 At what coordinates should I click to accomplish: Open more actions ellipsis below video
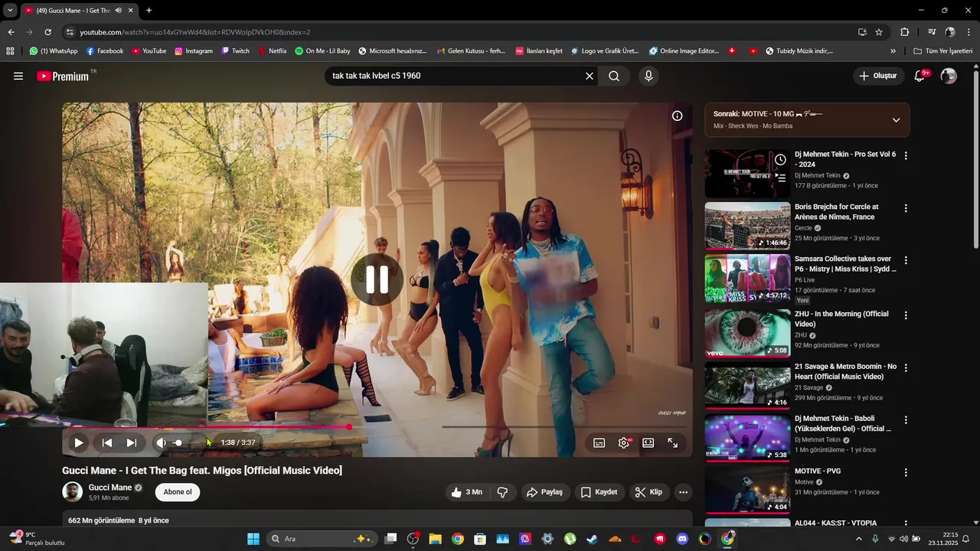click(683, 492)
